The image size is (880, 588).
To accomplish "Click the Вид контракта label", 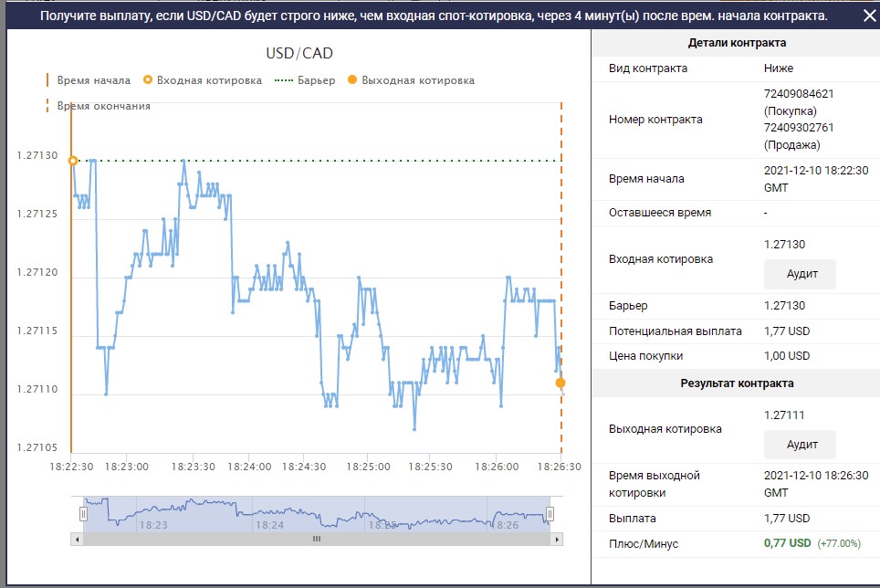I will 648,68.
